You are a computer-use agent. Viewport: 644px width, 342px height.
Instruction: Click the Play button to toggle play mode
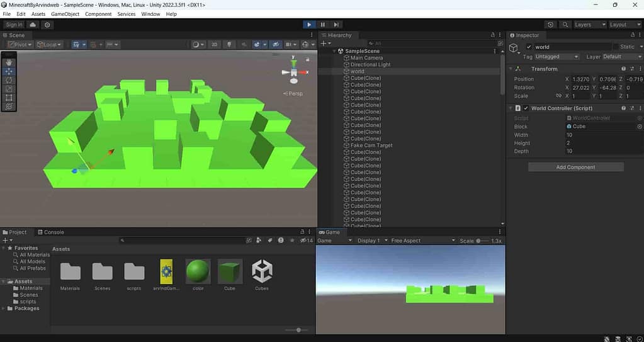click(x=308, y=25)
